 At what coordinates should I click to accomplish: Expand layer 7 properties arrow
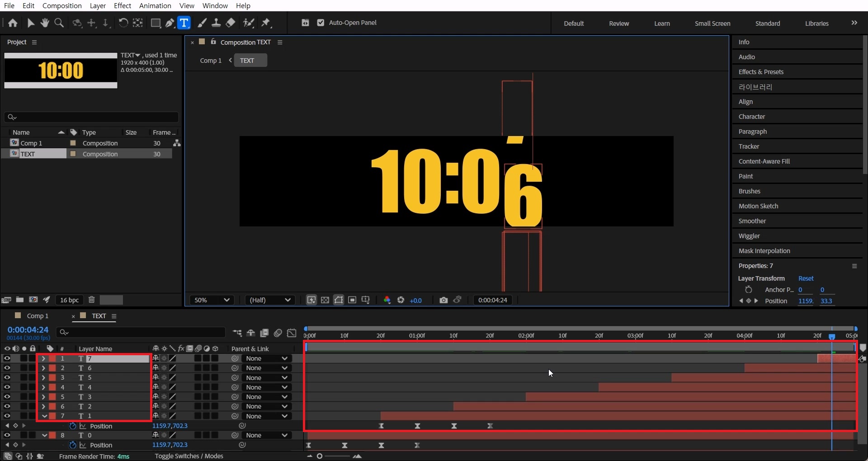coord(44,358)
